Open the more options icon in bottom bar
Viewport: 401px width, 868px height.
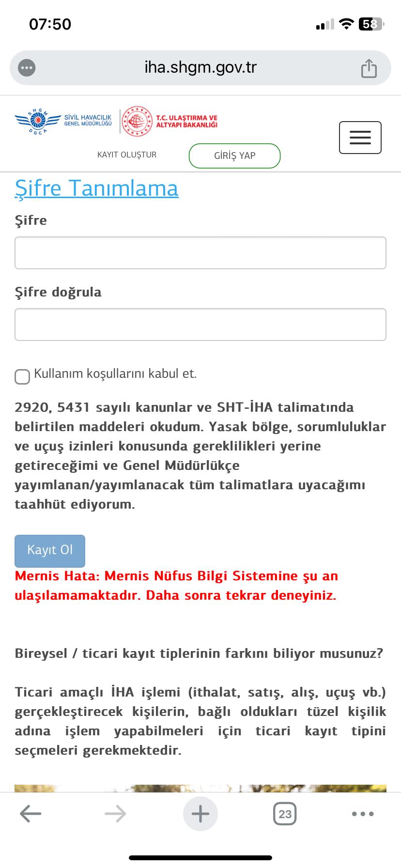coord(362,813)
